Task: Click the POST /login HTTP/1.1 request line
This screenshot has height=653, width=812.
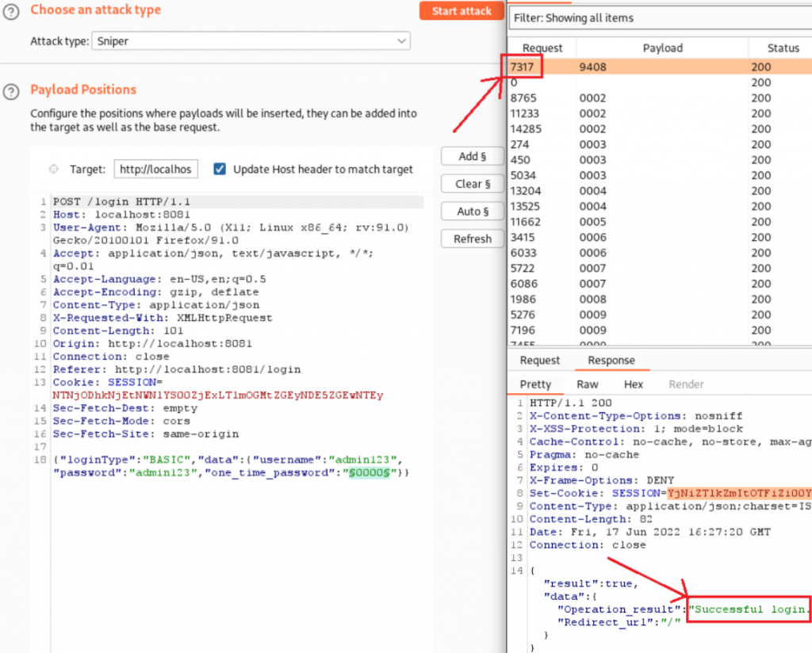Action: (121, 202)
